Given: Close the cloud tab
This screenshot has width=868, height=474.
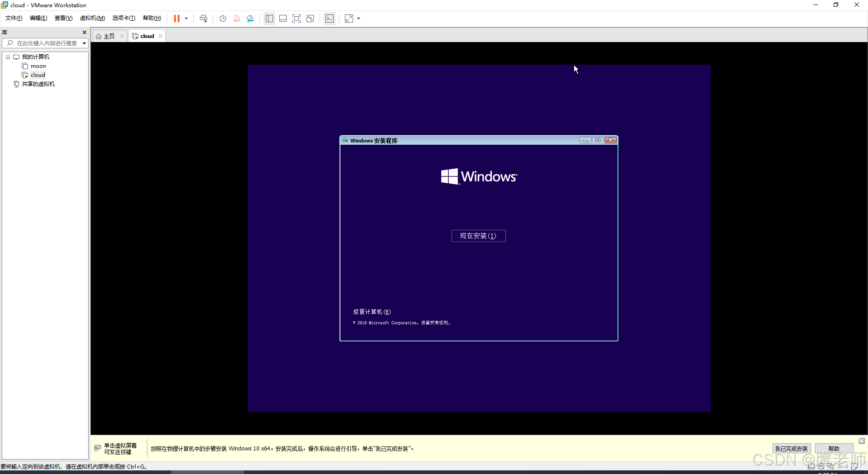Looking at the screenshot, I should [x=160, y=36].
